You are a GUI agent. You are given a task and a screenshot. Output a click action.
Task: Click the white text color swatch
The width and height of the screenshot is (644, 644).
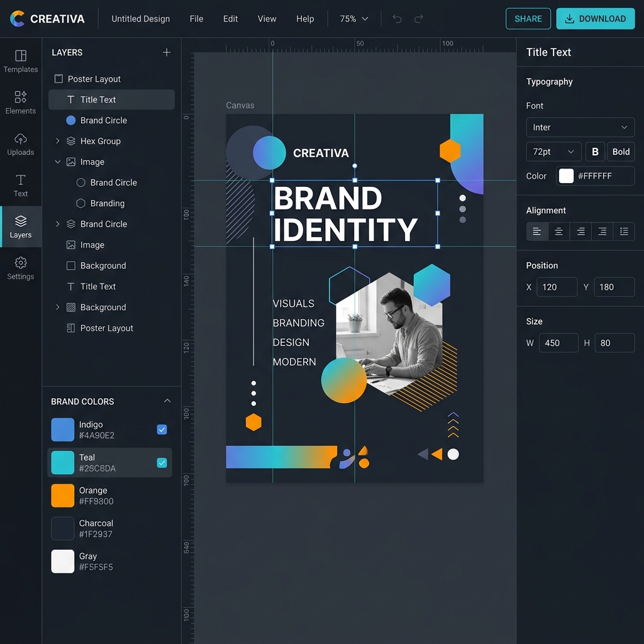pyautogui.click(x=566, y=176)
